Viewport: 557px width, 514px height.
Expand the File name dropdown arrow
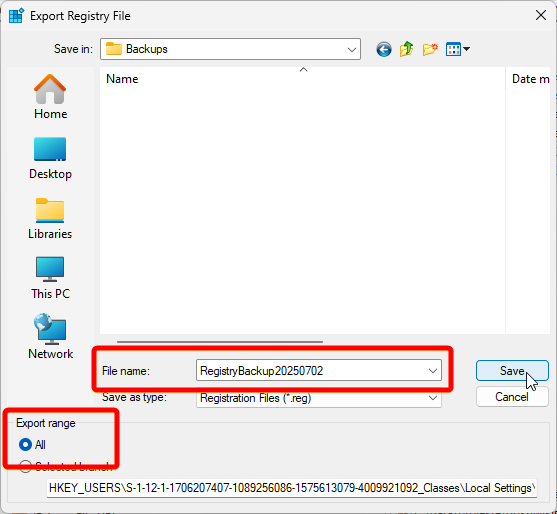point(433,371)
